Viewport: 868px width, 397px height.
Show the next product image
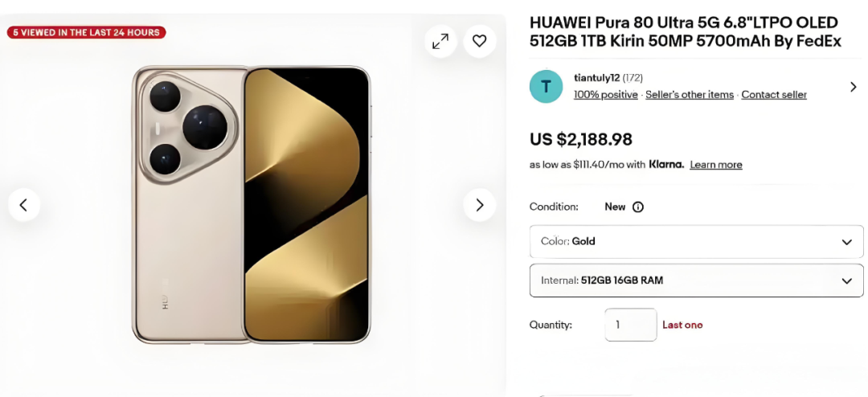tap(479, 205)
